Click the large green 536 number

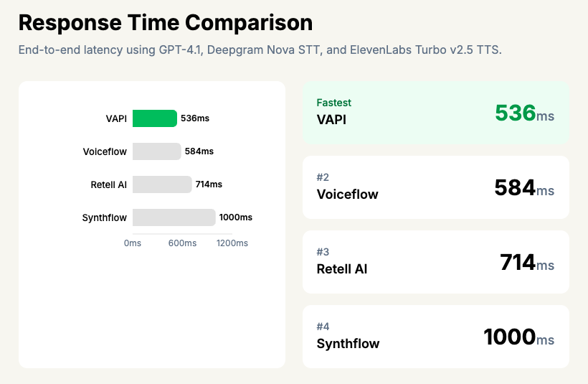click(x=515, y=113)
